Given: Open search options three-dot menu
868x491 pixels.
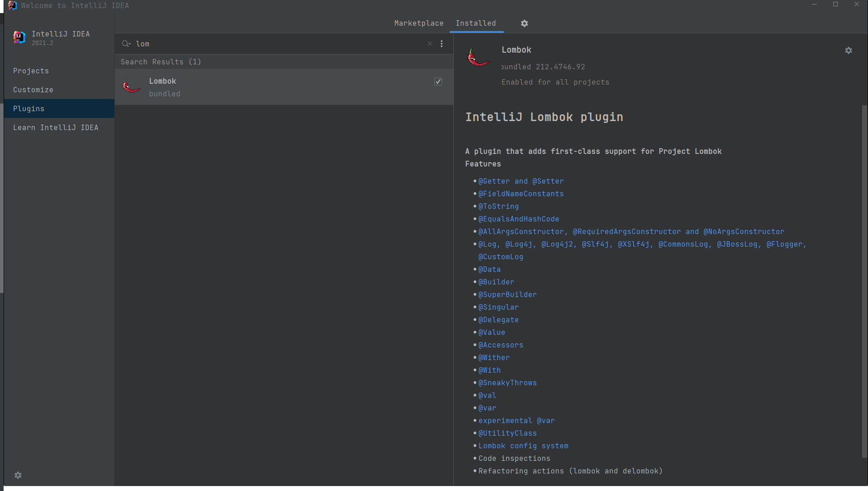Looking at the screenshot, I should point(442,44).
